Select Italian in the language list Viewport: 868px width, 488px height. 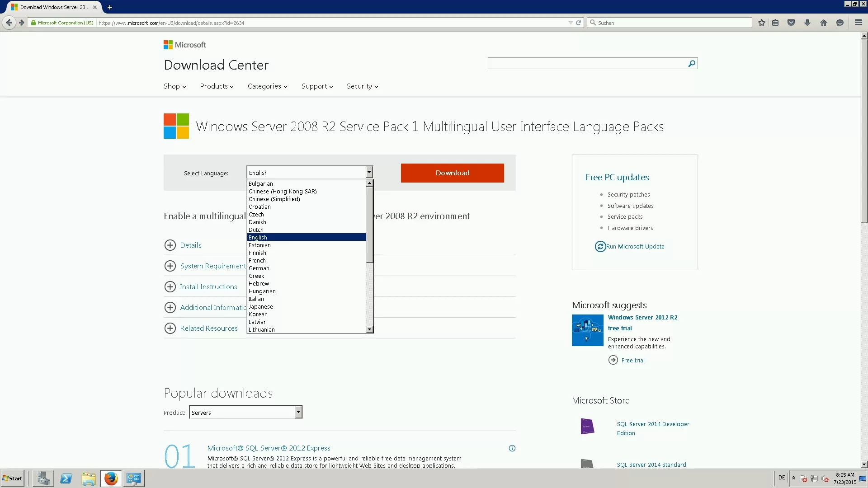[x=307, y=299]
